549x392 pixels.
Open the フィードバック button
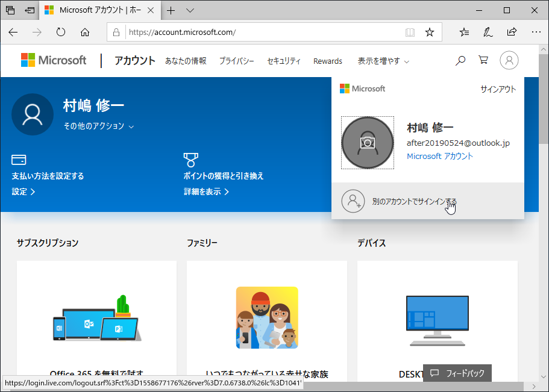457,373
